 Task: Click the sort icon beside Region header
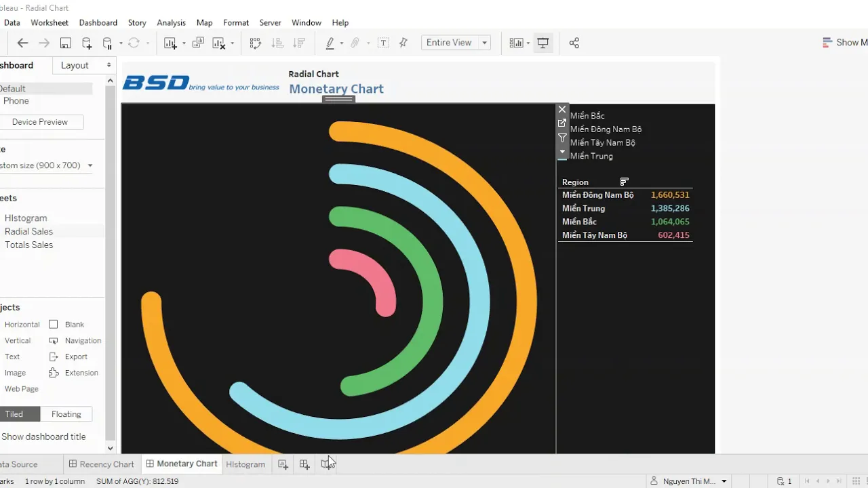pos(625,182)
